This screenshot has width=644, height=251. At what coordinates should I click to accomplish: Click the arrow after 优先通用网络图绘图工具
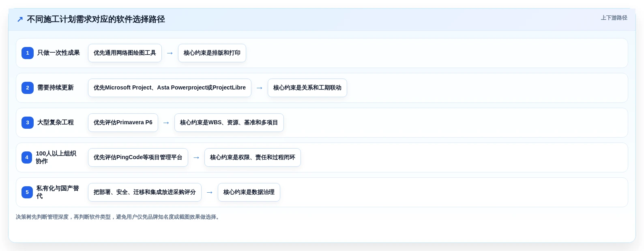pyautogui.click(x=170, y=53)
